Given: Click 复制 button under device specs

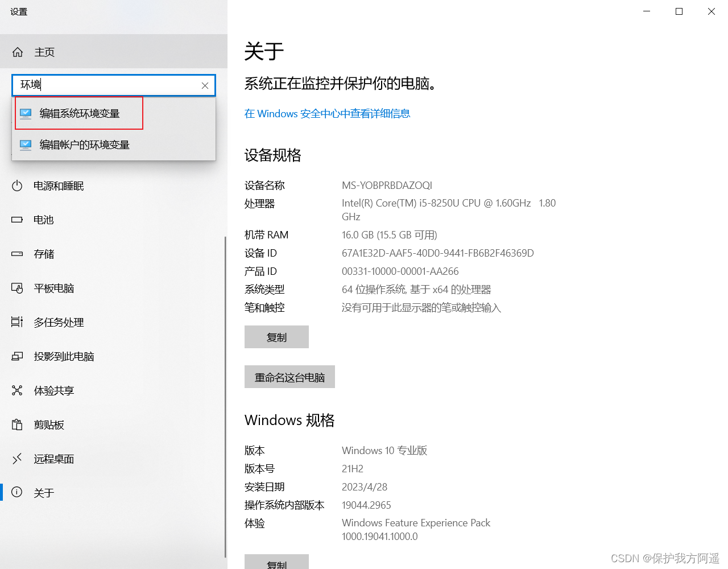Looking at the screenshot, I should [x=276, y=337].
